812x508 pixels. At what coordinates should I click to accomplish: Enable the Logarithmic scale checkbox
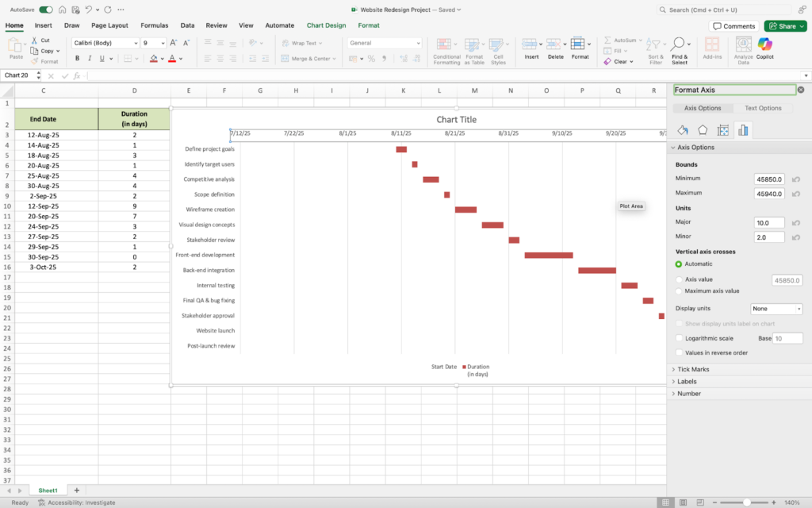pyautogui.click(x=679, y=338)
